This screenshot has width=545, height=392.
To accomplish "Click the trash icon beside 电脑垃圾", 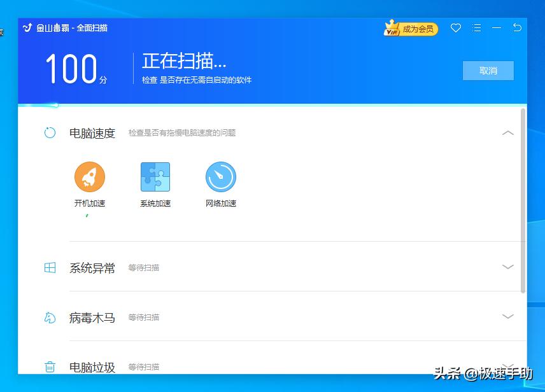I will tap(50, 367).
